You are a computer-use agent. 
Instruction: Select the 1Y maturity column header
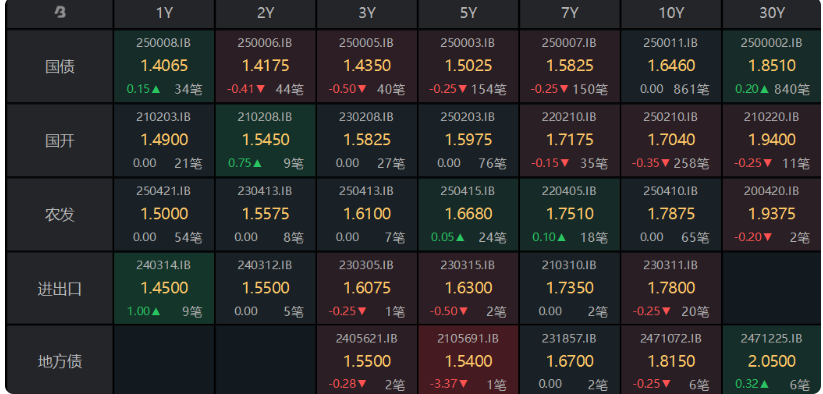[x=164, y=13]
